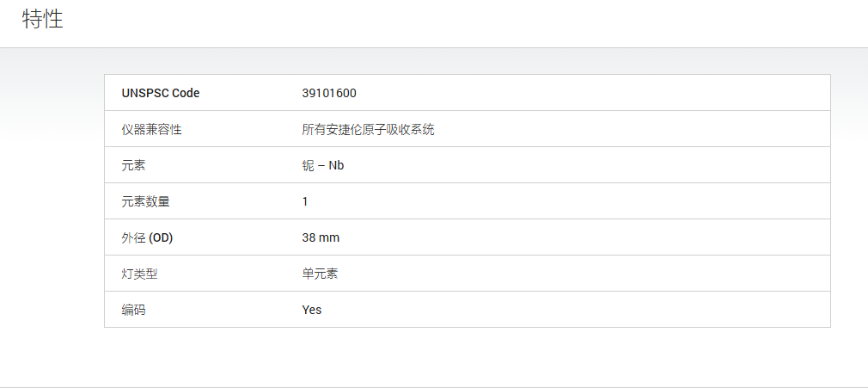Image resolution: width=868 pixels, height=388 pixels.
Task: Click the element count value 1
Action: (305, 202)
